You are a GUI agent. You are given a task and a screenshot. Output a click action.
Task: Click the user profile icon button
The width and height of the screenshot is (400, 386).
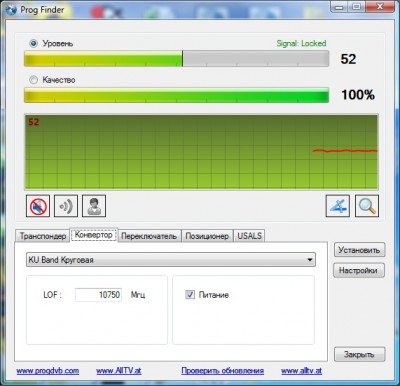pyautogui.click(x=94, y=206)
